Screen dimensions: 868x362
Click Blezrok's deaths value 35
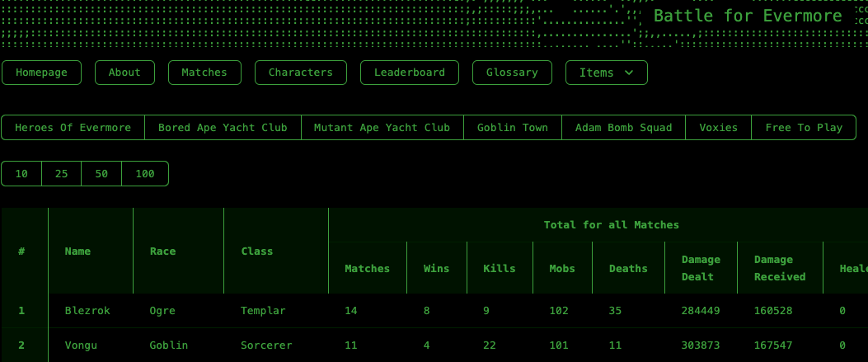click(x=616, y=311)
